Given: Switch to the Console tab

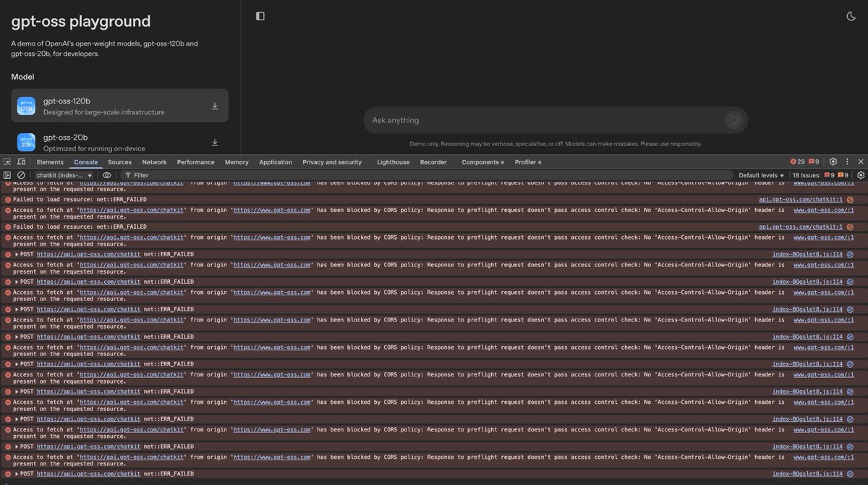Looking at the screenshot, I should (x=86, y=162).
